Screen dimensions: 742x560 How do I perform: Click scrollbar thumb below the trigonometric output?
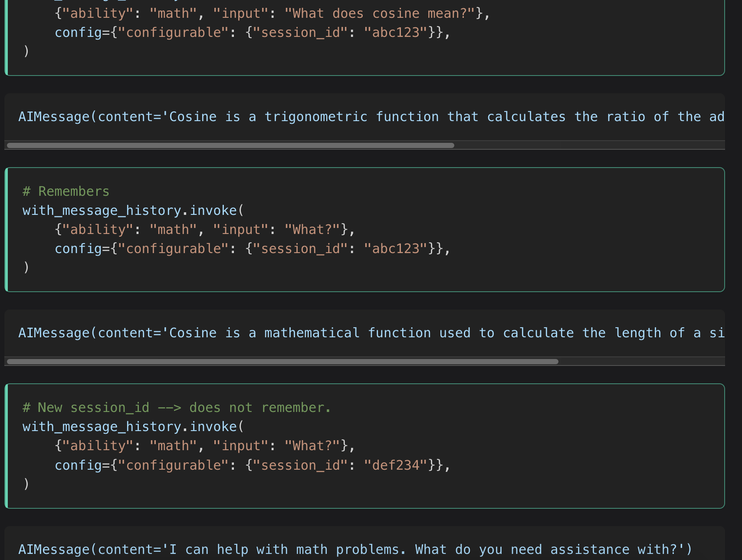click(230, 145)
